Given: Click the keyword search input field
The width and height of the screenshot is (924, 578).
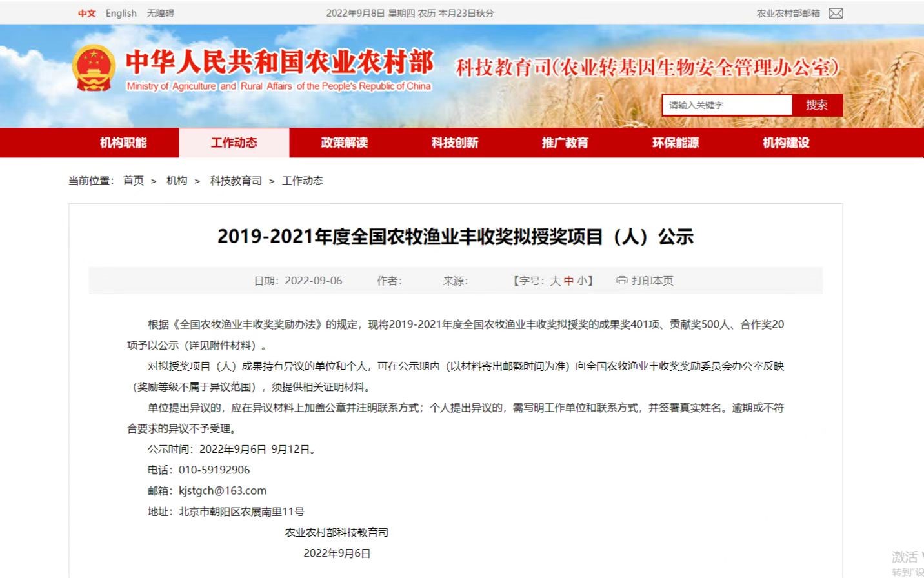Looking at the screenshot, I should [x=727, y=105].
